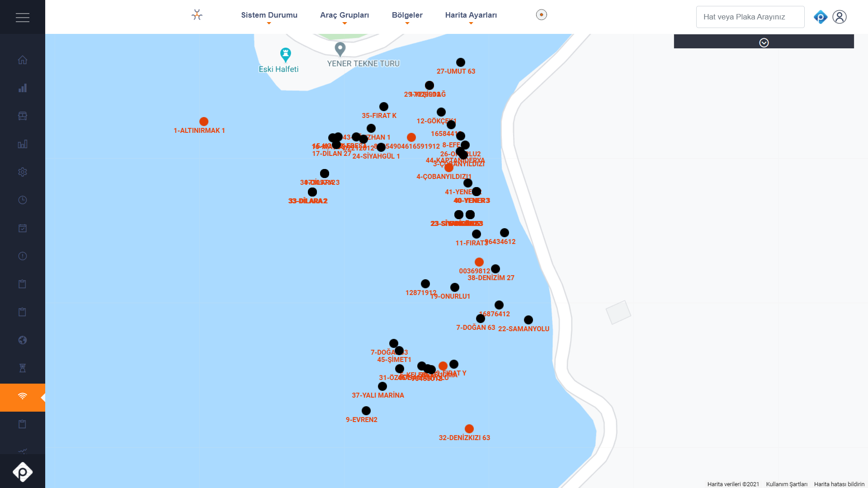868x488 pixels.
Task: Open the Sistem Durumu dropdown
Action: 269,15
